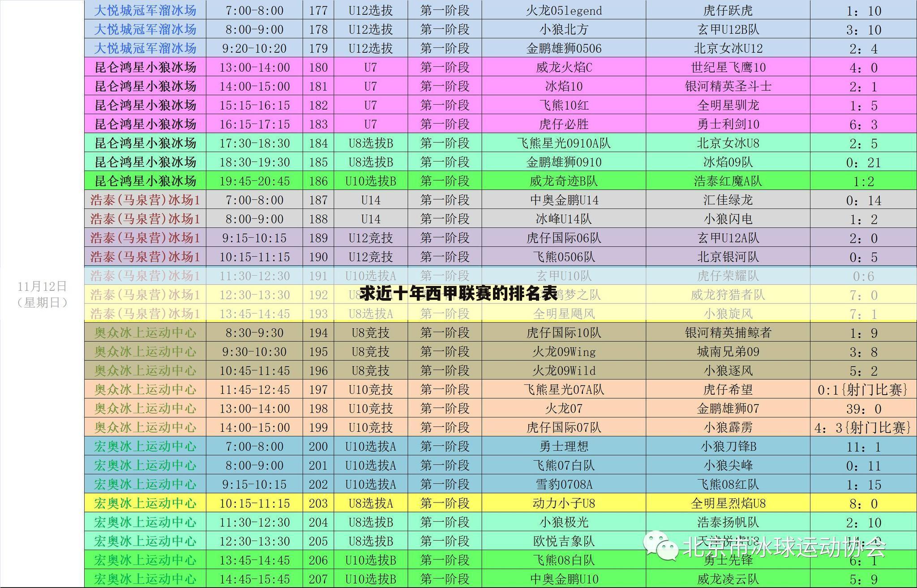This screenshot has height=588, width=917.
Task: Select the 9:20-10:20 time cell
Action: 254,48
